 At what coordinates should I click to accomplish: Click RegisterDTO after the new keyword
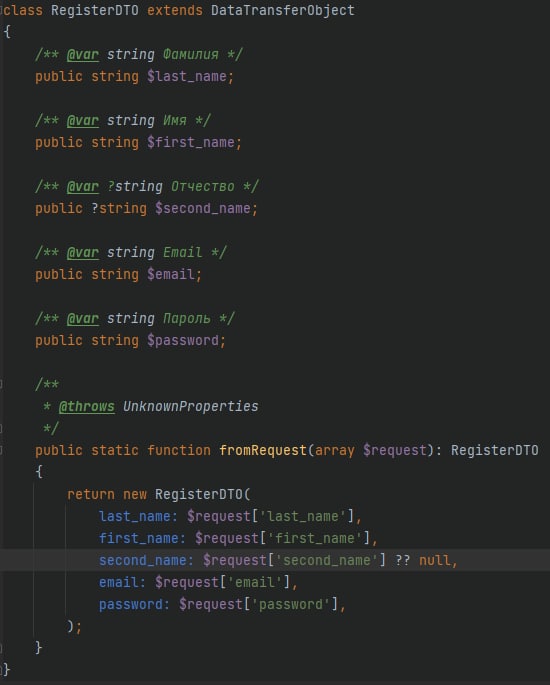[x=199, y=495]
